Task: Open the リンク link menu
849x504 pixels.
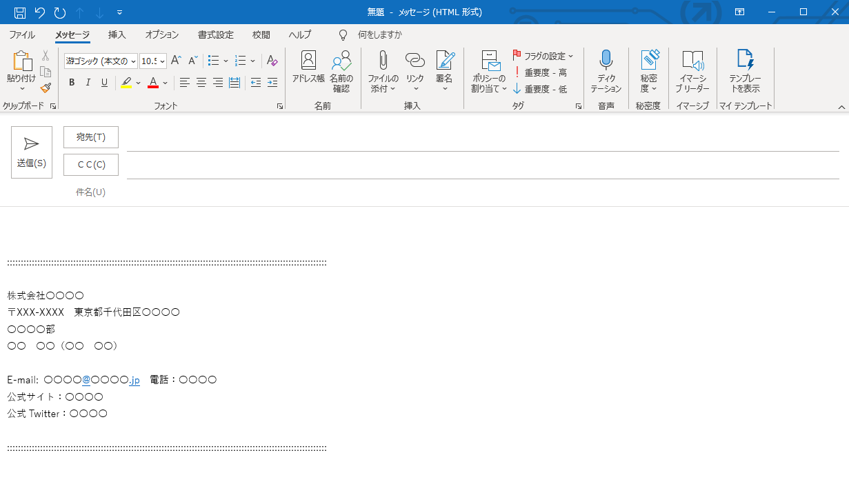Action: coord(415,72)
